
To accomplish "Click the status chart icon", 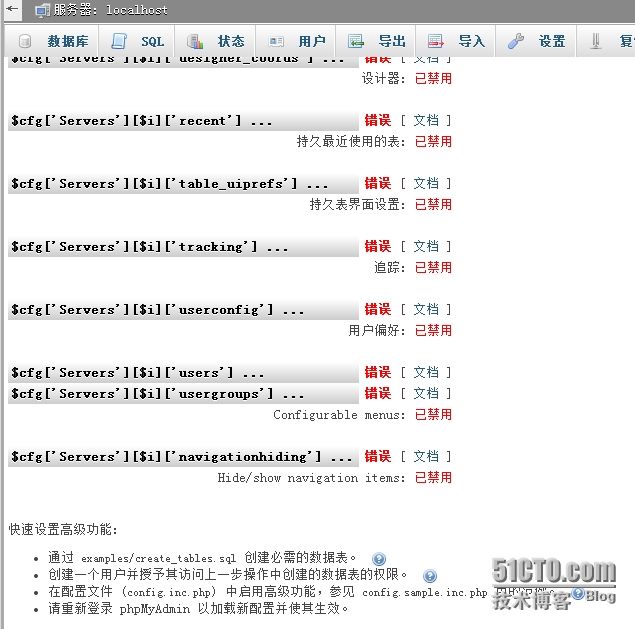I will pyautogui.click(x=195, y=41).
